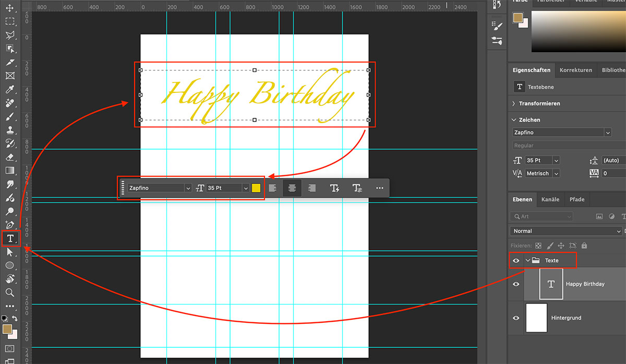Select the Eyedropper tool
Viewport: 626px width, 364px height.
click(x=9, y=89)
